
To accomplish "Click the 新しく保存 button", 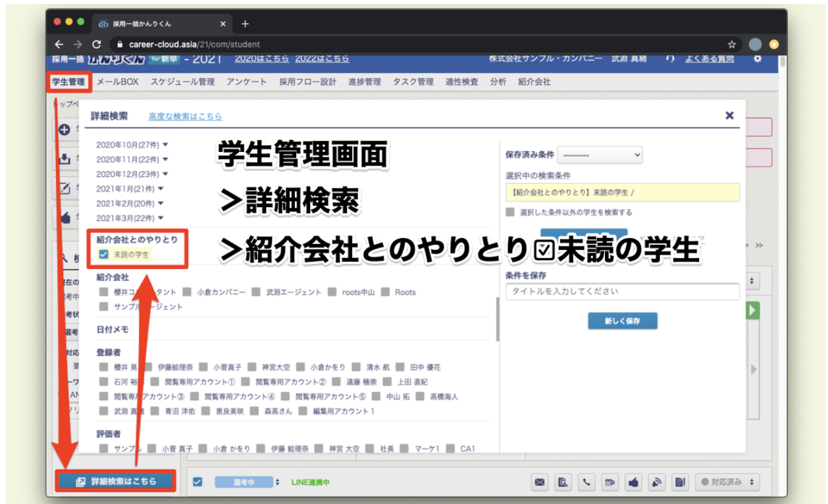I will (621, 321).
